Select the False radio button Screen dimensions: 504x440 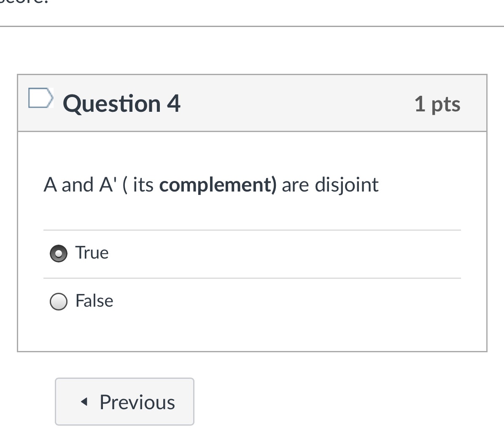(58, 301)
